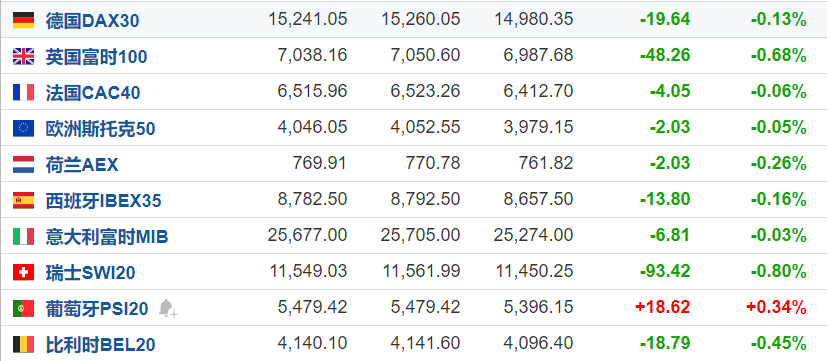
Task: Click the Germany flag icon
Action: 23,21
